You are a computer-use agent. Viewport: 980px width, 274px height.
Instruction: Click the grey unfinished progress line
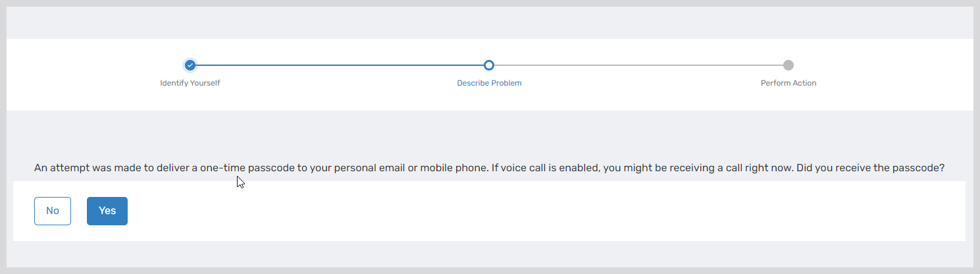tap(638, 65)
